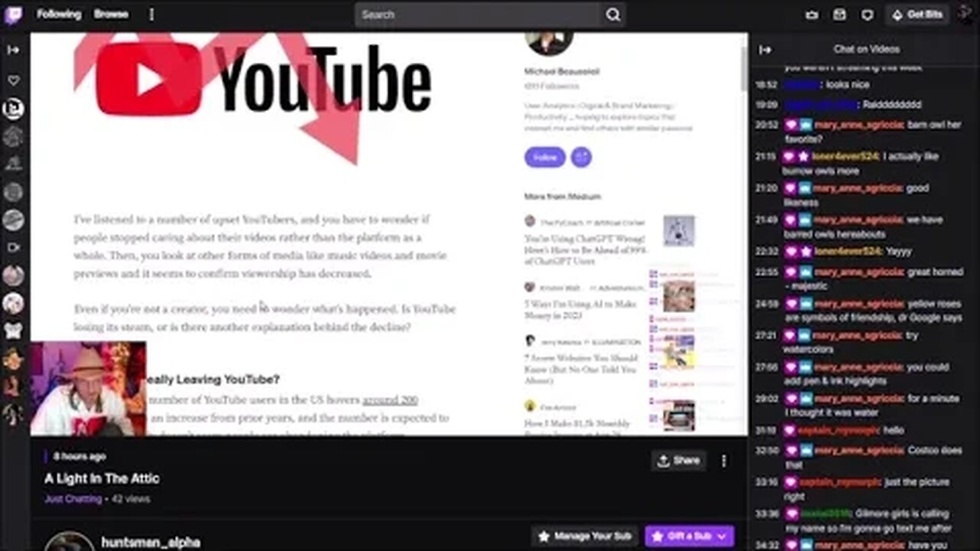
Task: Click the heart badge on the 22:55 message
Action: pos(790,272)
